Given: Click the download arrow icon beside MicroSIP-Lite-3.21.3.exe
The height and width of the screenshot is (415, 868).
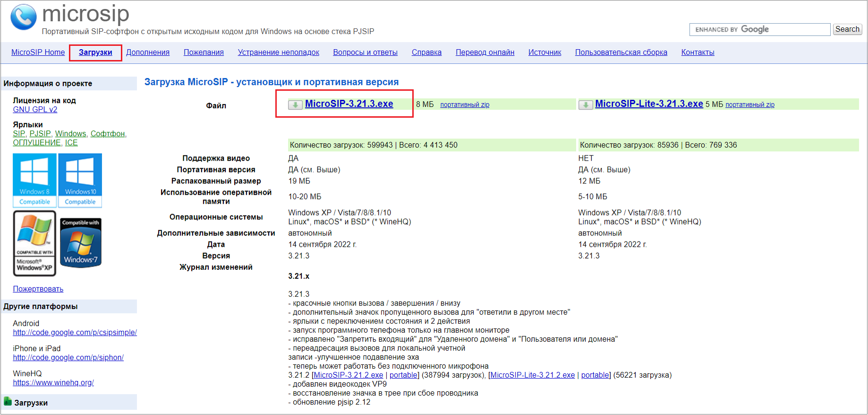Looking at the screenshot, I should coord(586,105).
